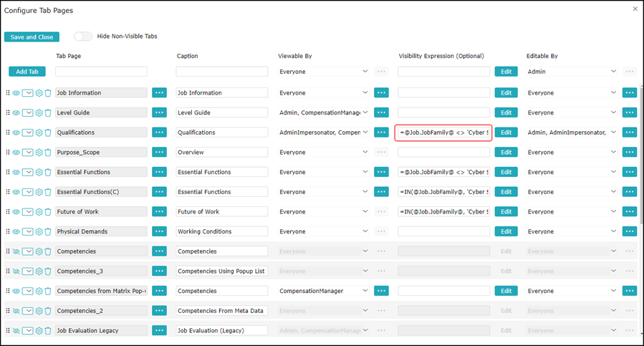The height and width of the screenshot is (346, 644).
Task: Open gear settings for Level Guide tab
Action: [x=39, y=112]
